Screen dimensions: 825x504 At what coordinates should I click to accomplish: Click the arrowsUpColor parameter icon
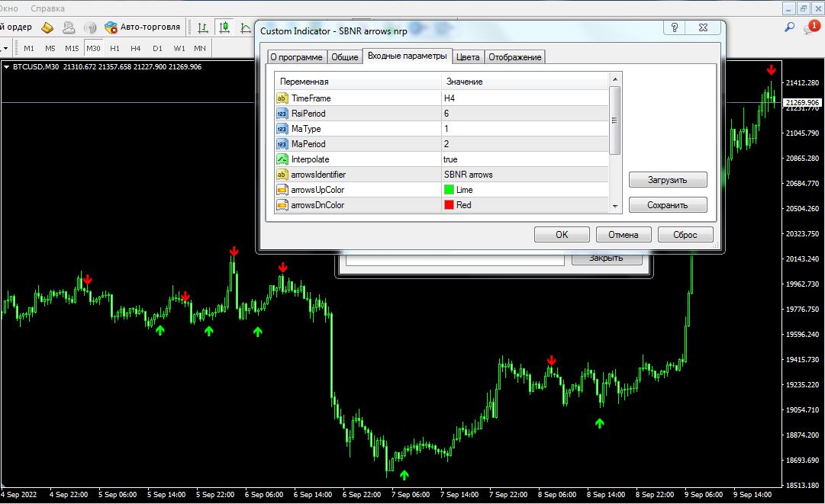[282, 190]
